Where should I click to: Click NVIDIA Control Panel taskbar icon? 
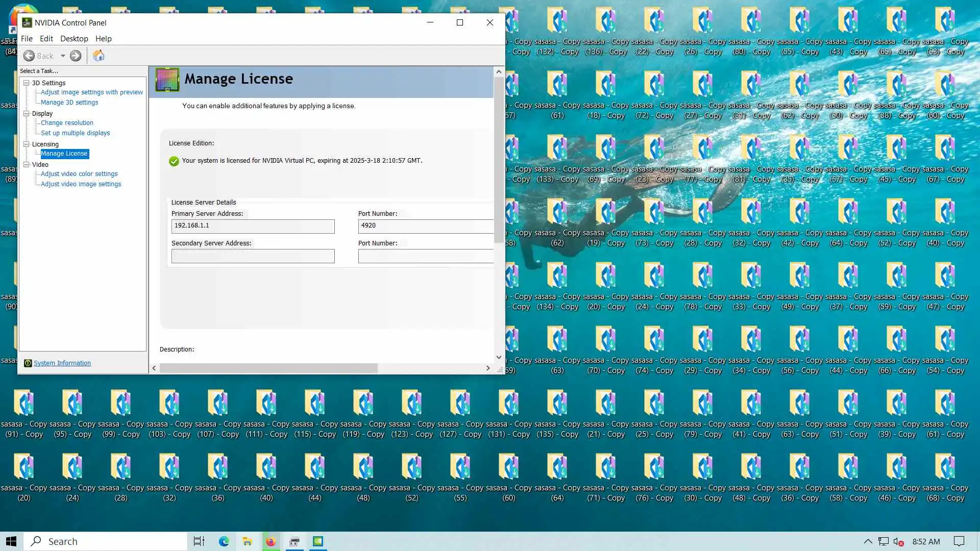coord(317,541)
